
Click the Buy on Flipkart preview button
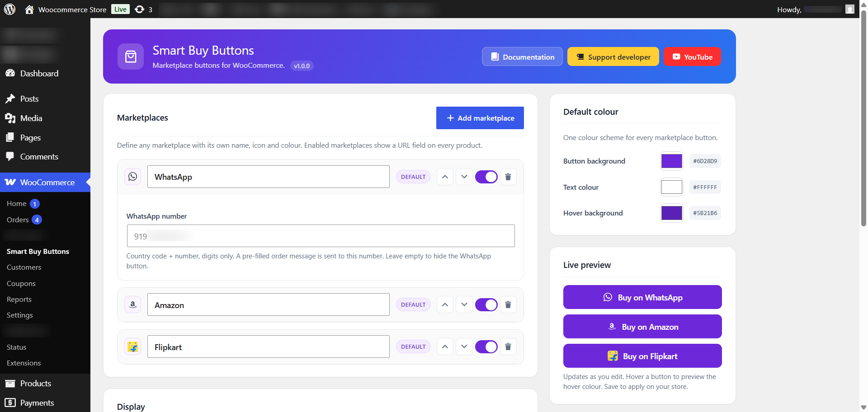tap(642, 356)
